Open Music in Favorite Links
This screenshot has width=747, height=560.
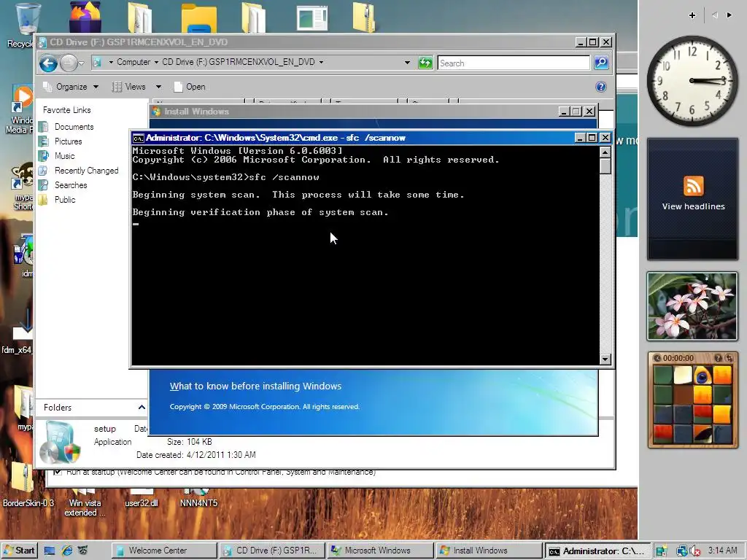pyautogui.click(x=64, y=156)
